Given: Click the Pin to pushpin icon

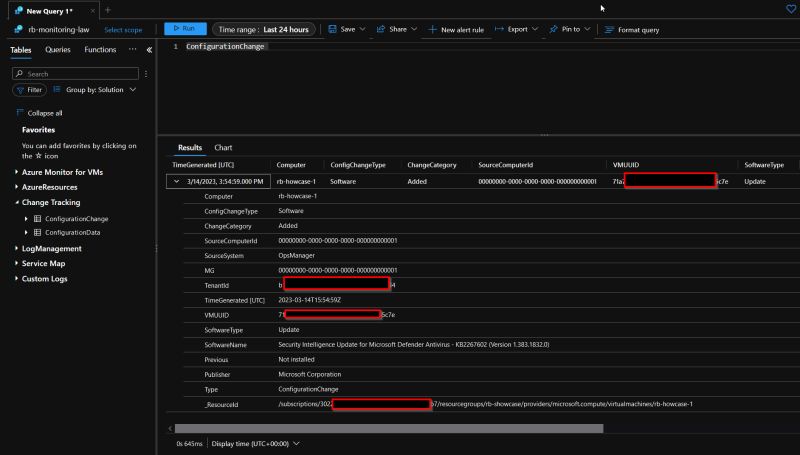Looking at the screenshot, I should point(553,29).
